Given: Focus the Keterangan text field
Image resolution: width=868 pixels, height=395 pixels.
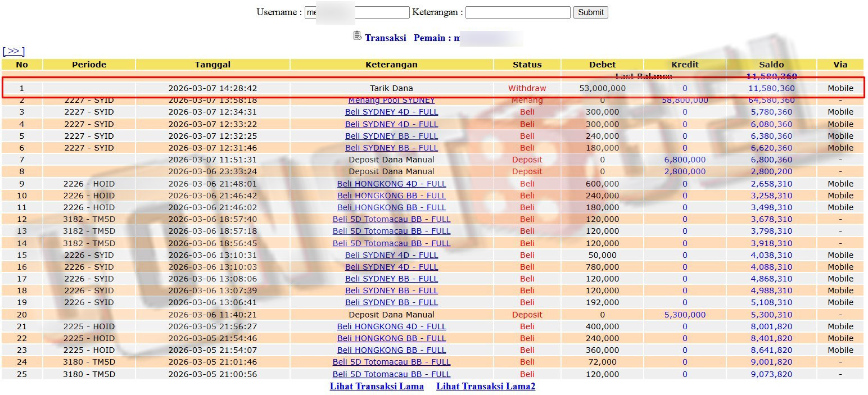Looking at the screenshot, I should click(x=517, y=12).
